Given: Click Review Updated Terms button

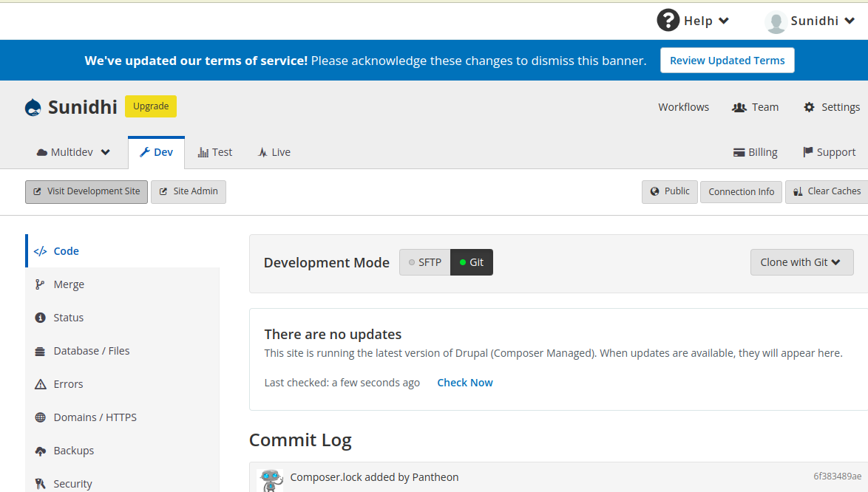Looking at the screenshot, I should click(727, 61).
